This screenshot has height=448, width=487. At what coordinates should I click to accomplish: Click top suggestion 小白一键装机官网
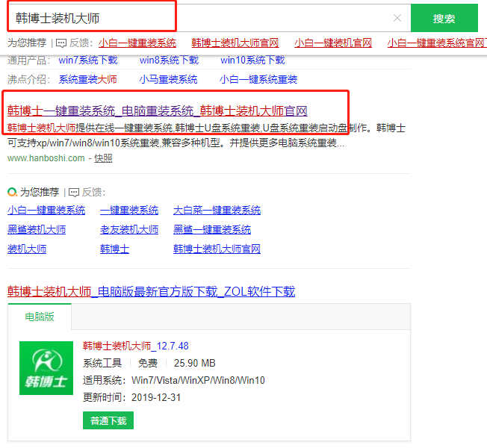point(333,43)
